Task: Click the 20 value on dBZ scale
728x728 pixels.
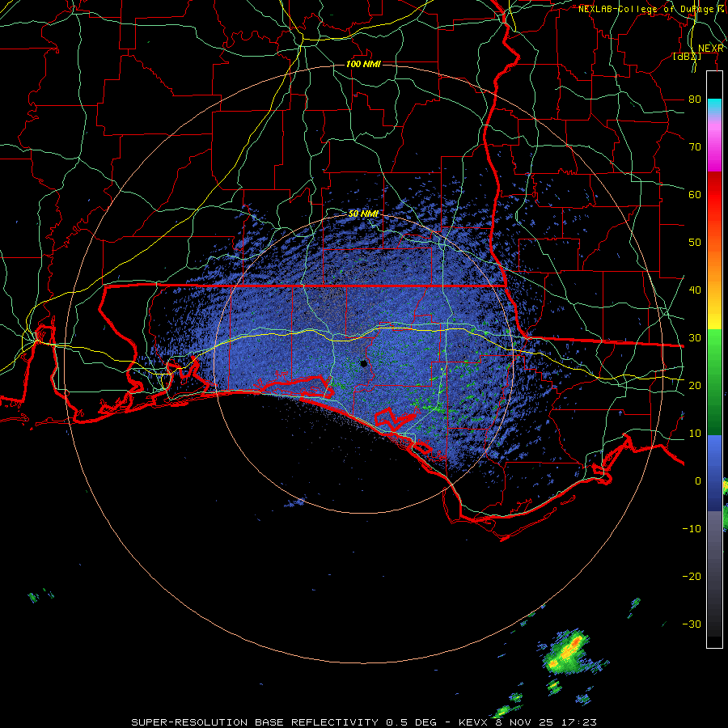Action: (x=695, y=385)
